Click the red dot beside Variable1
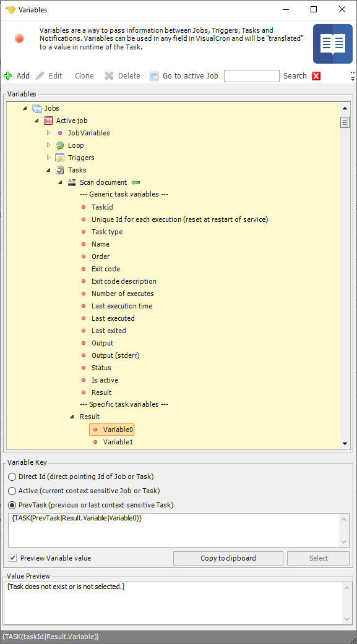Screen dimensions: 357x644 pyautogui.click(x=95, y=442)
